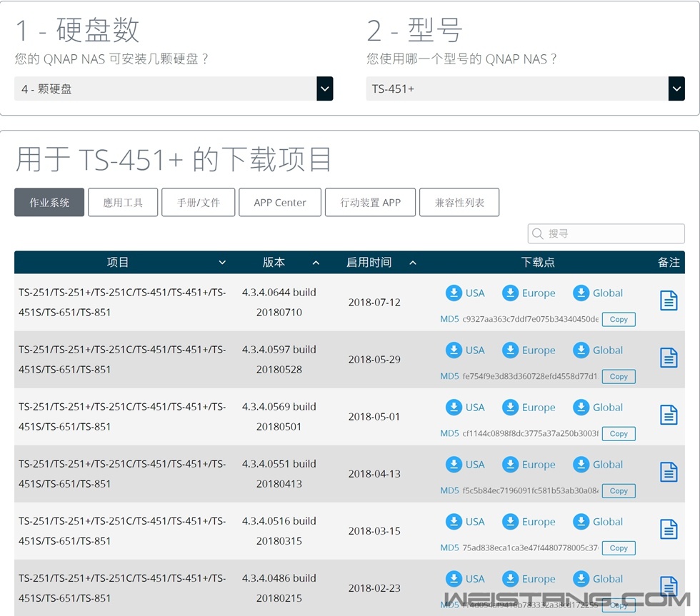The width and height of the screenshot is (700, 616).
Task: Click version text 4.3.4.0569 build 20180501
Action: [x=279, y=416]
